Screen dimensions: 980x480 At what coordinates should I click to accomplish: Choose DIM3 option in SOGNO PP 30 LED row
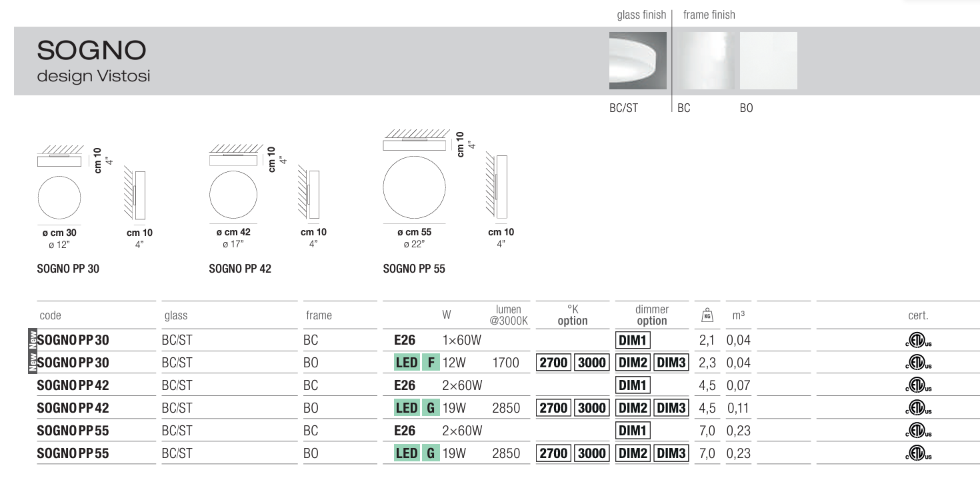pos(671,363)
